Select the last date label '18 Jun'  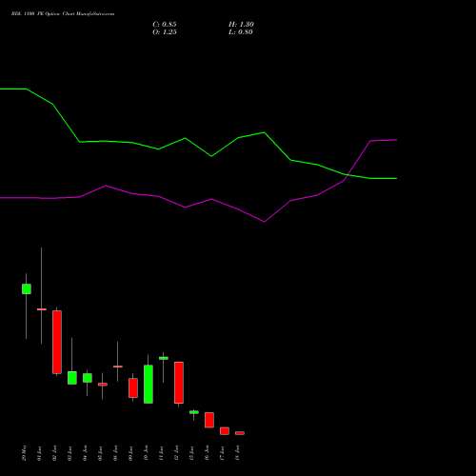pyautogui.click(x=238, y=453)
